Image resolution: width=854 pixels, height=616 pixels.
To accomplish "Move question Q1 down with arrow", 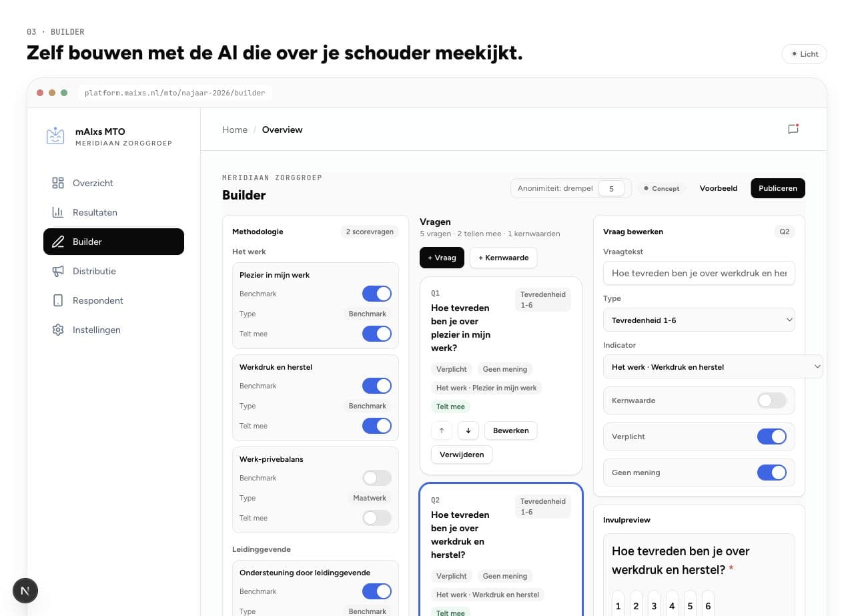I will coord(468,430).
